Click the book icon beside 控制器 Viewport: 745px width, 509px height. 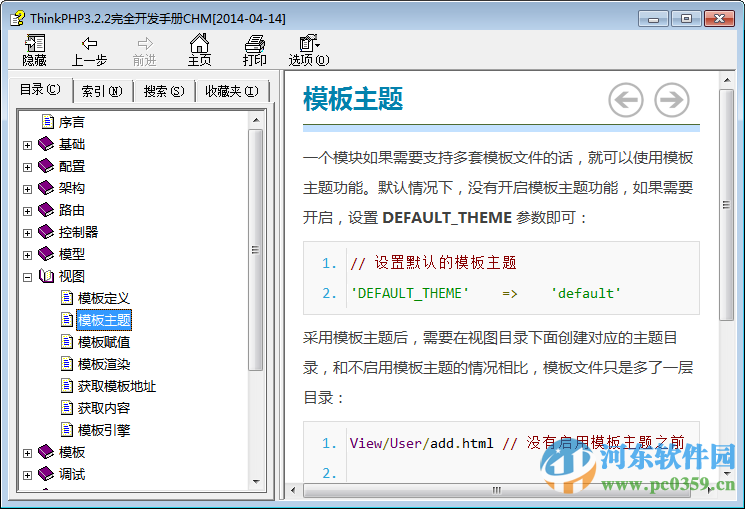point(46,232)
